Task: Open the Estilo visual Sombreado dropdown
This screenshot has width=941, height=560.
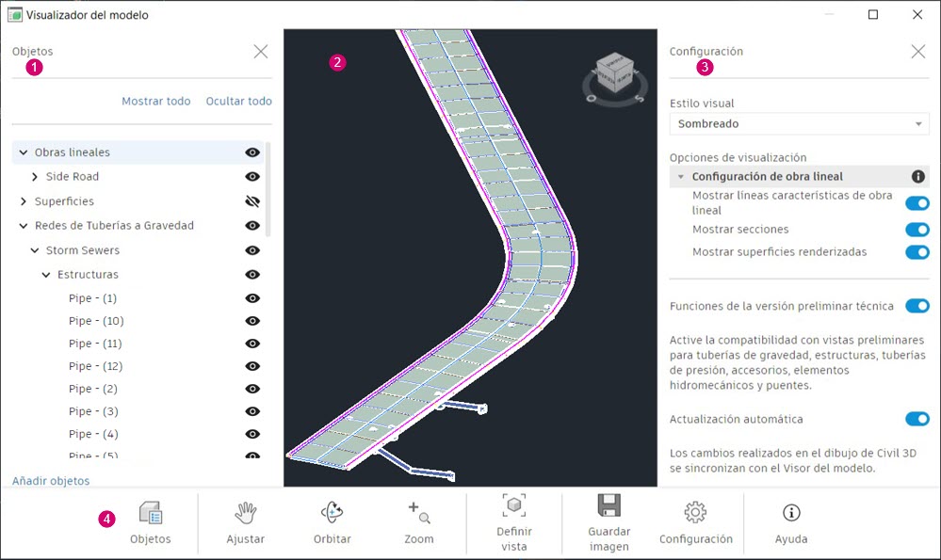Action: pyautogui.click(x=800, y=124)
